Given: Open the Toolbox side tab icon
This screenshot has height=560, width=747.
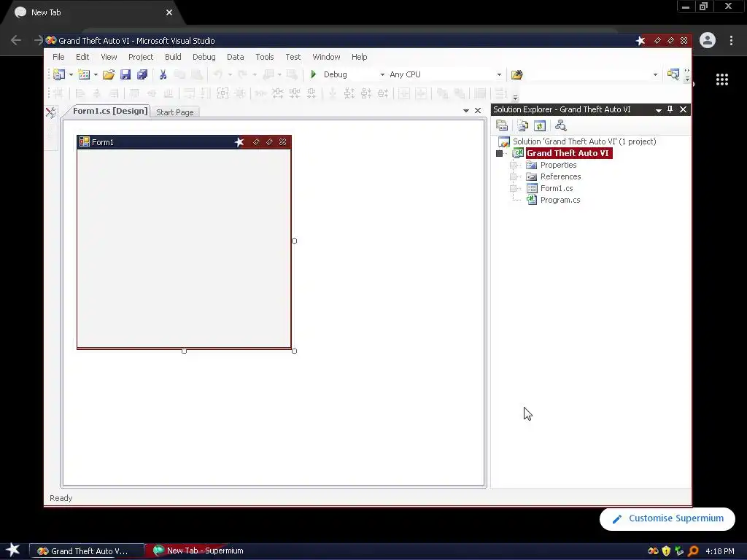Looking at the screenshot, I should [x=51, y=112].
